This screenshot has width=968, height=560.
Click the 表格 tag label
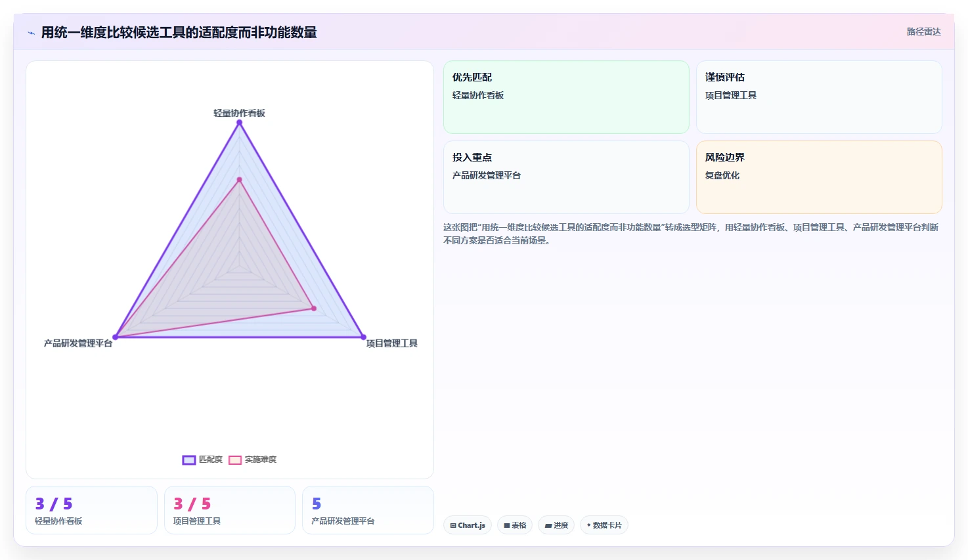pos(519,525)
